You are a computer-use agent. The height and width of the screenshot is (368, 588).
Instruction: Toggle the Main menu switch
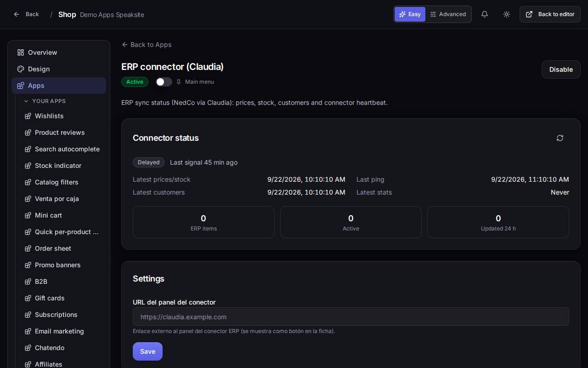(164, 82)
